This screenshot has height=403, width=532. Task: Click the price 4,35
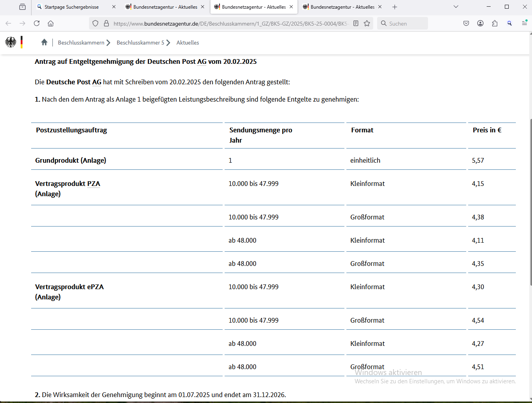click(x=478, y=264)
